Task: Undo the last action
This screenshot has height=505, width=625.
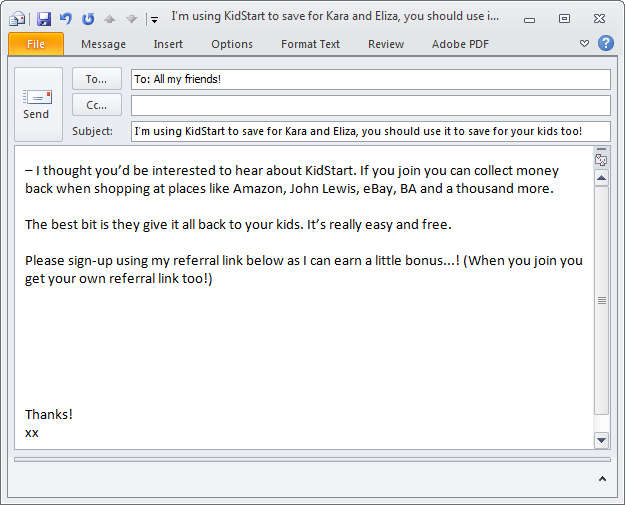Action: click(x=66, y=19)
